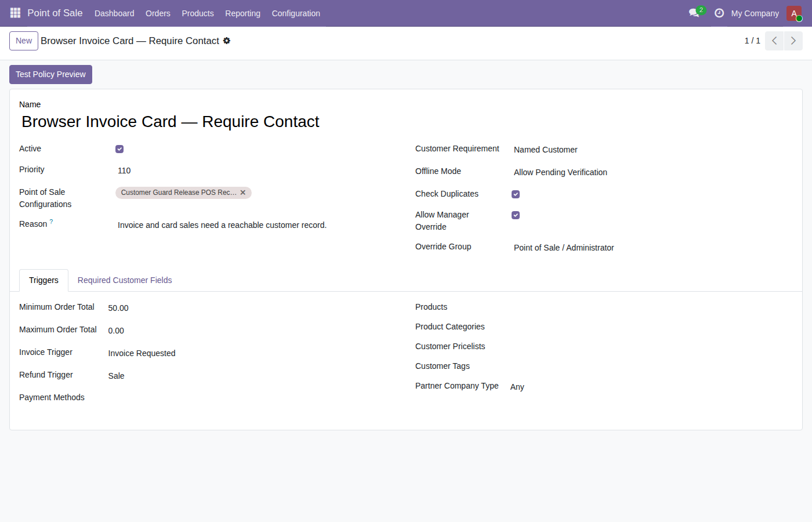Screen dimensions: 812x522
Task: Show the Reason field help tooltip
Action: click(x=52, y=222)
